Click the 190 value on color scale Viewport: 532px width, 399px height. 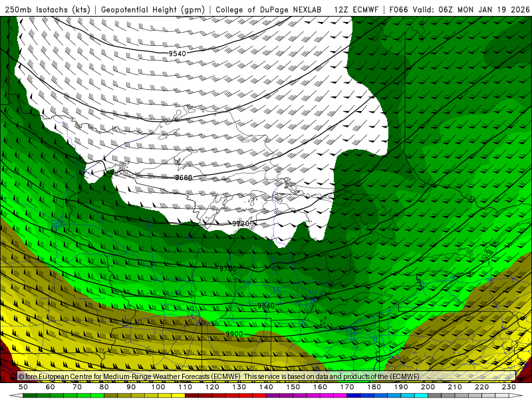pos(401,387)
